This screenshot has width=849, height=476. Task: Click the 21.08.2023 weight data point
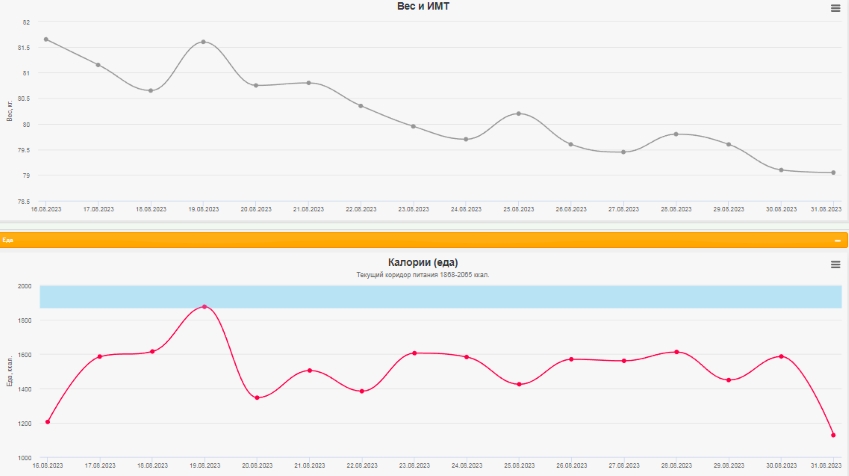click(309, 83)
